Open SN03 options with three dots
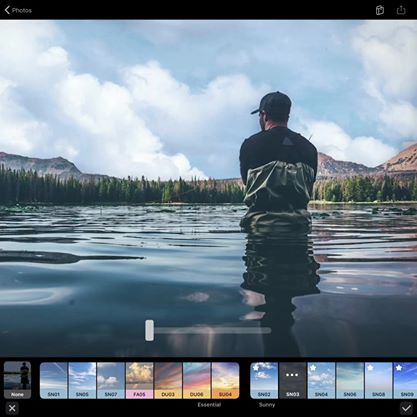417x417 pixels. tap(292, 380)
